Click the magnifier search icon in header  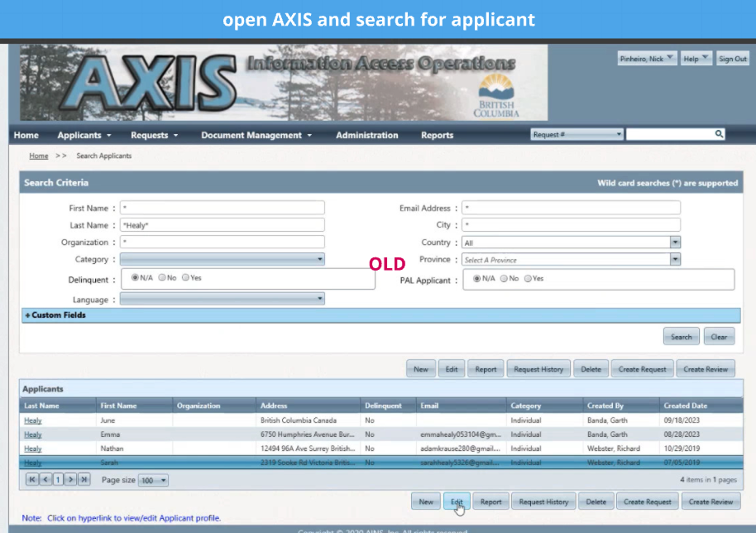719,134
